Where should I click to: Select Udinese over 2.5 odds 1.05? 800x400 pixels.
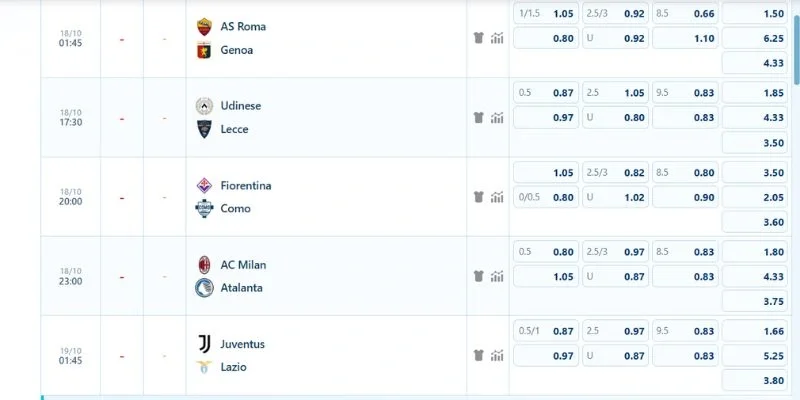(x=615, y=93)
